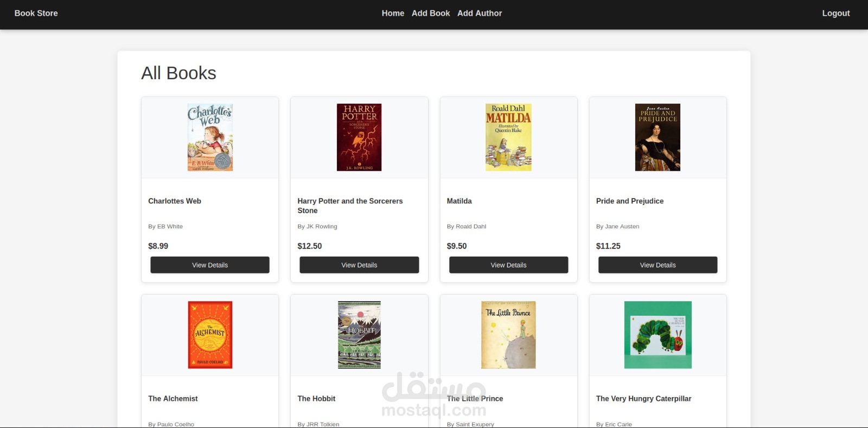Click the All Books heading
The height and width of the screenshot is (428, 868).
tap(178, 73)
